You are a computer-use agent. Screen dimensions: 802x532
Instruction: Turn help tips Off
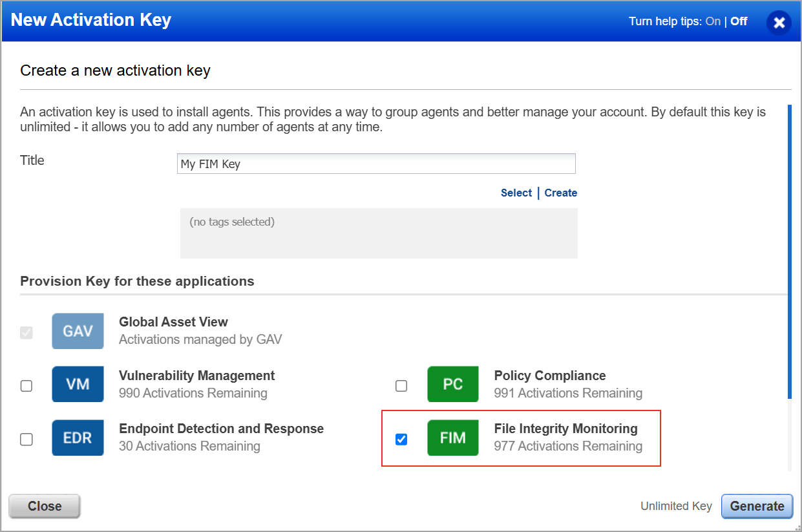click(739, 21)
